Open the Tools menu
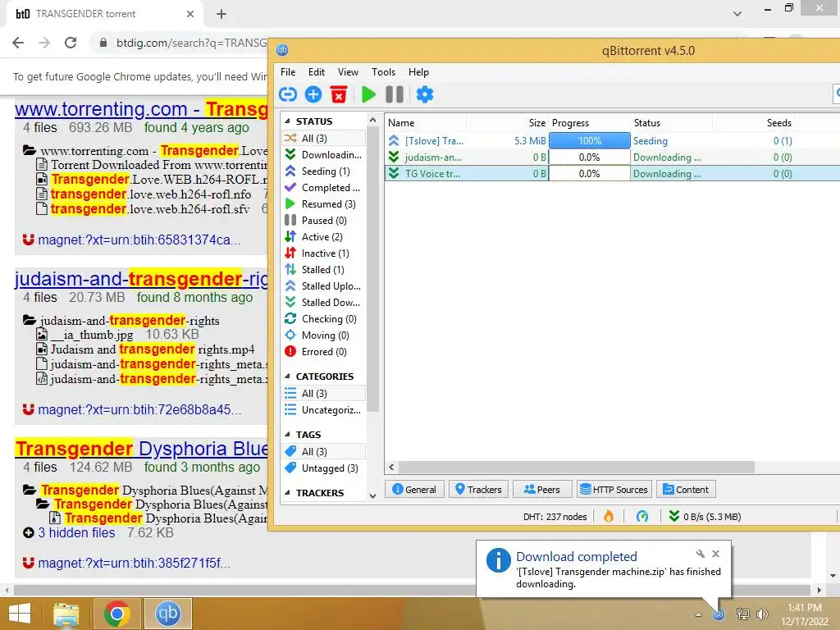Image resolution: width=840 pixels, height=630 pixels. pos(384,72)
